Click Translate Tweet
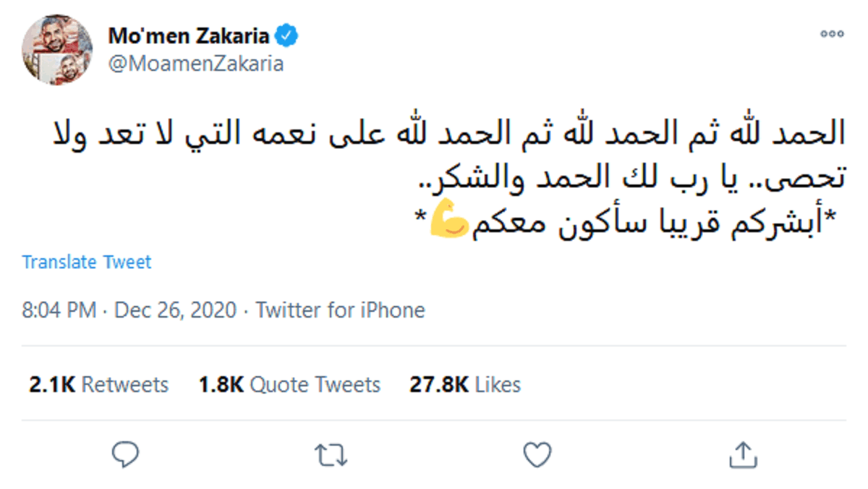868x489 pixels. 87,262
